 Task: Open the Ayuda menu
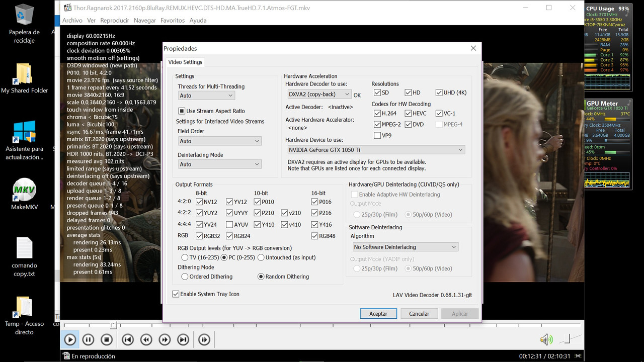click(x=198, y=21)
